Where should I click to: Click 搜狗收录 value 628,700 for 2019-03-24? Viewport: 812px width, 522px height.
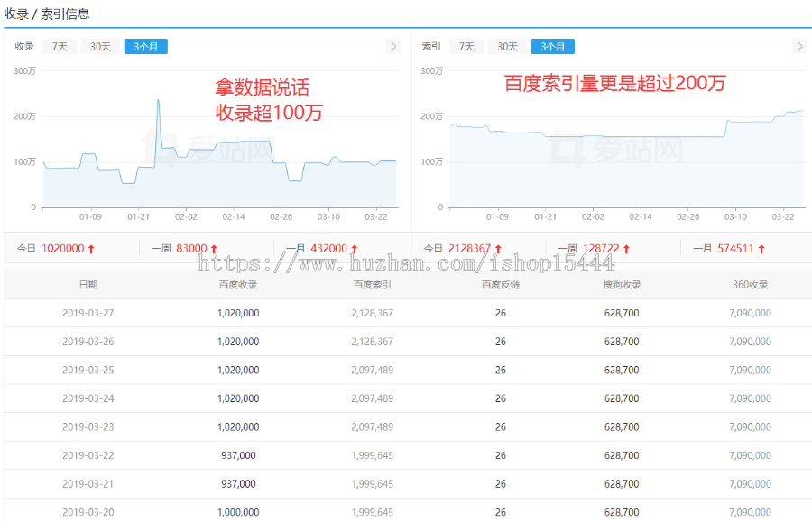pyautogui.click(x=622, y=398)
